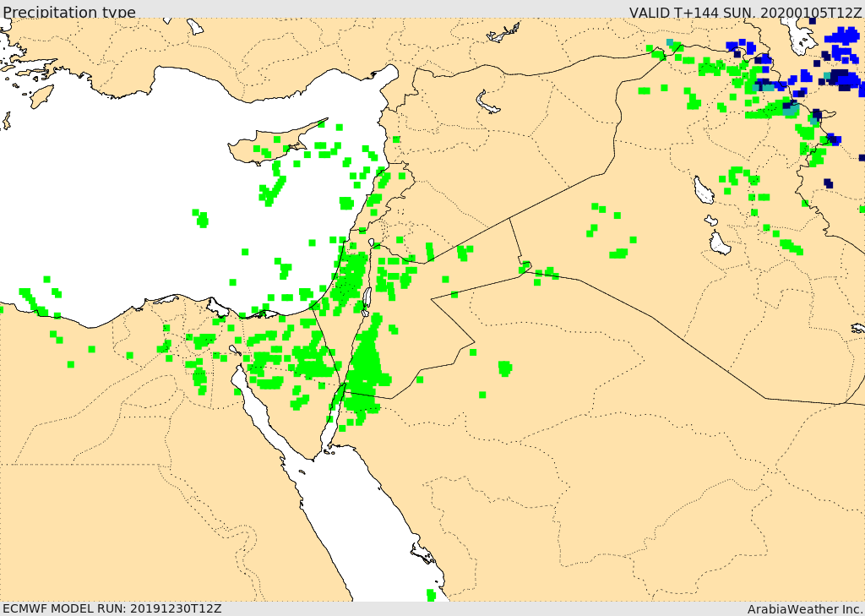Click the 'VALID T+144 SUN. 20200105T12Z' label

coord(745,12)
